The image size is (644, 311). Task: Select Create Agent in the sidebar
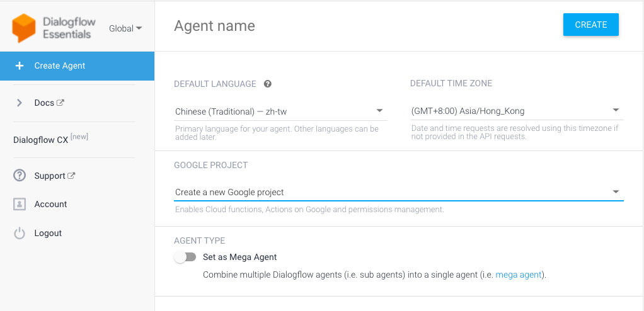78,66
